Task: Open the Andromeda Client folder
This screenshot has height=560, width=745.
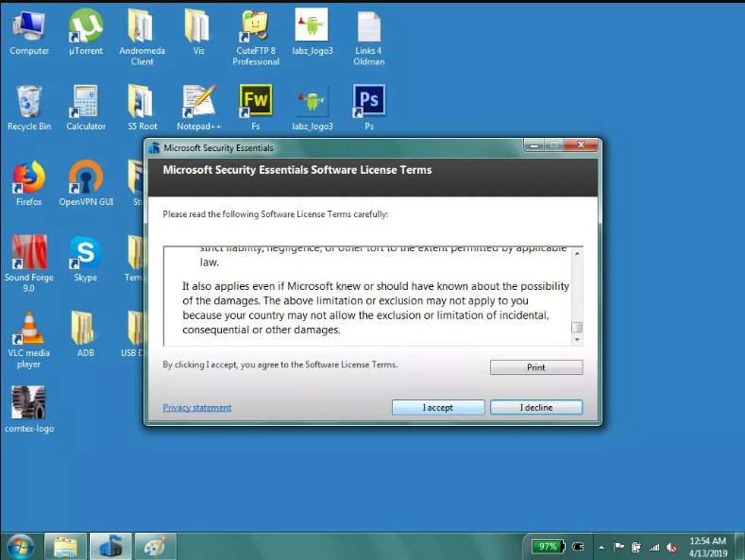Action: coord(142,37)
